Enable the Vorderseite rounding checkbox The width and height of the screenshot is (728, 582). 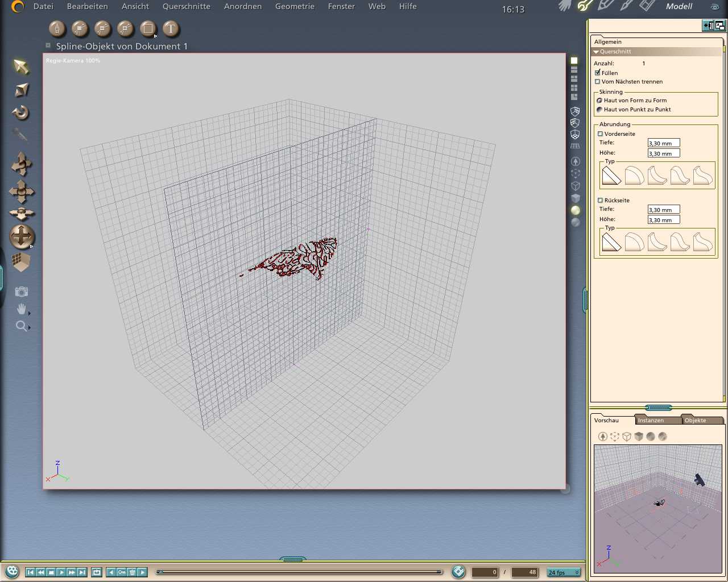[600, 134]
